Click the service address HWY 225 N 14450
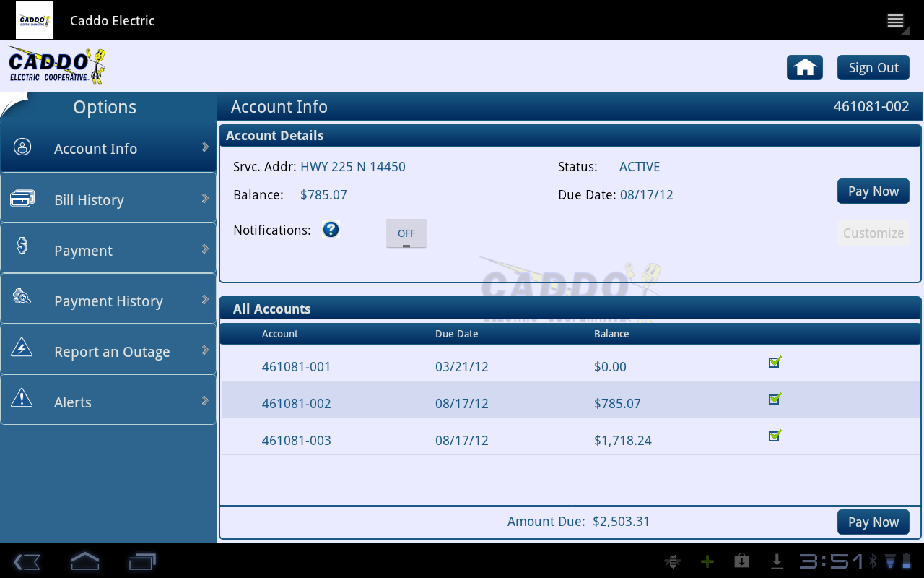Image resolution: width=924 pixels, height=578 pixels. point(353,167)
